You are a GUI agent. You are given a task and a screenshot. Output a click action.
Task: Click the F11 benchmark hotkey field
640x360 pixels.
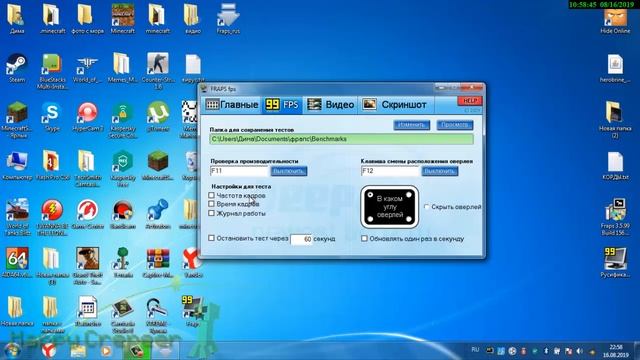[239, 171]
